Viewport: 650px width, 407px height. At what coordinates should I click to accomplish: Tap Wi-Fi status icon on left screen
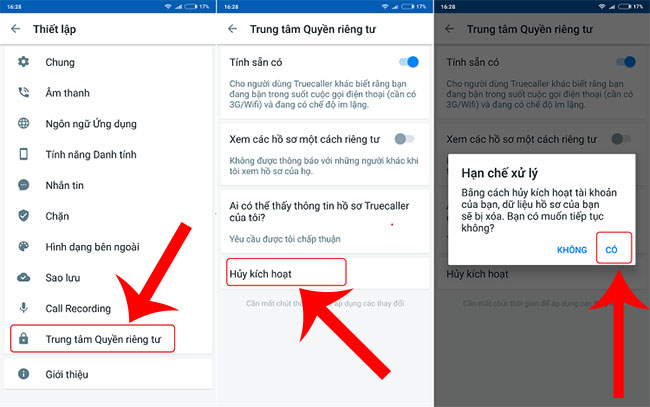click(168, 7)
